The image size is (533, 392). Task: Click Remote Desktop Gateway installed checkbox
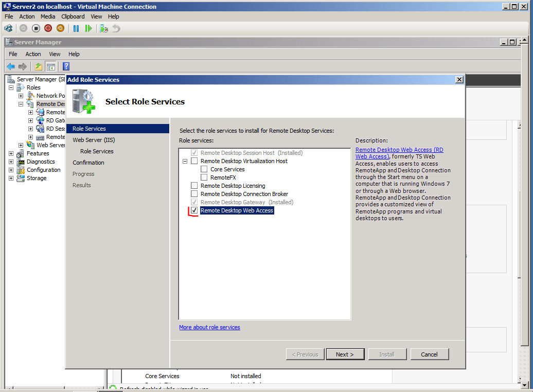pyautogui.click(x=194, y=202)
